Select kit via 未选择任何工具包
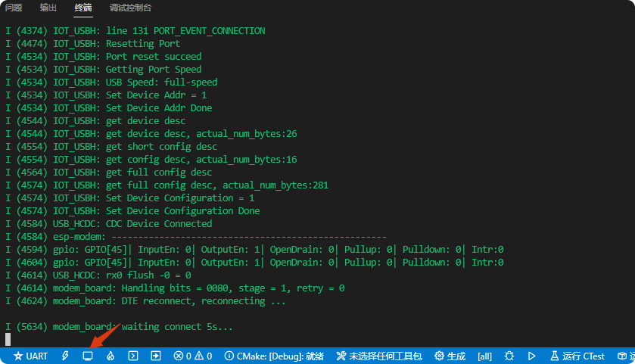 [x=378, y=356]
